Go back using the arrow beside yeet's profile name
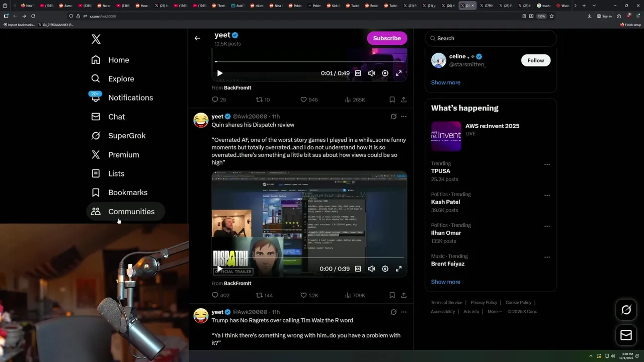This screenshot has height=362, width=644. (x=197, y=38)
